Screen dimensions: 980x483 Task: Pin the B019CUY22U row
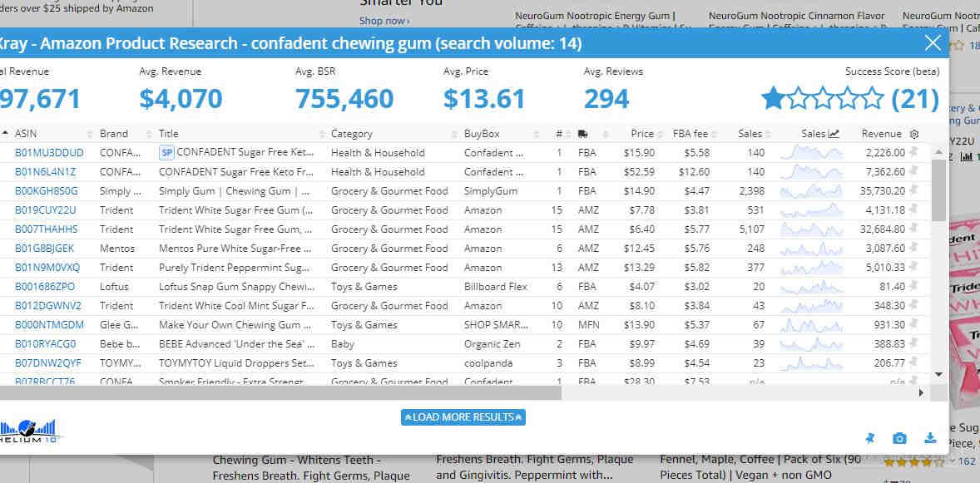pos(913,209)
